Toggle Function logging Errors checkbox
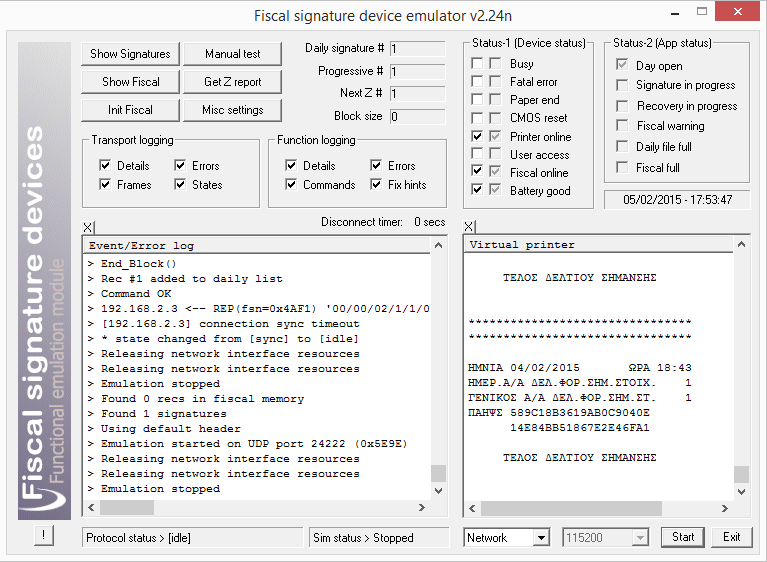 [x=376, y=165]
